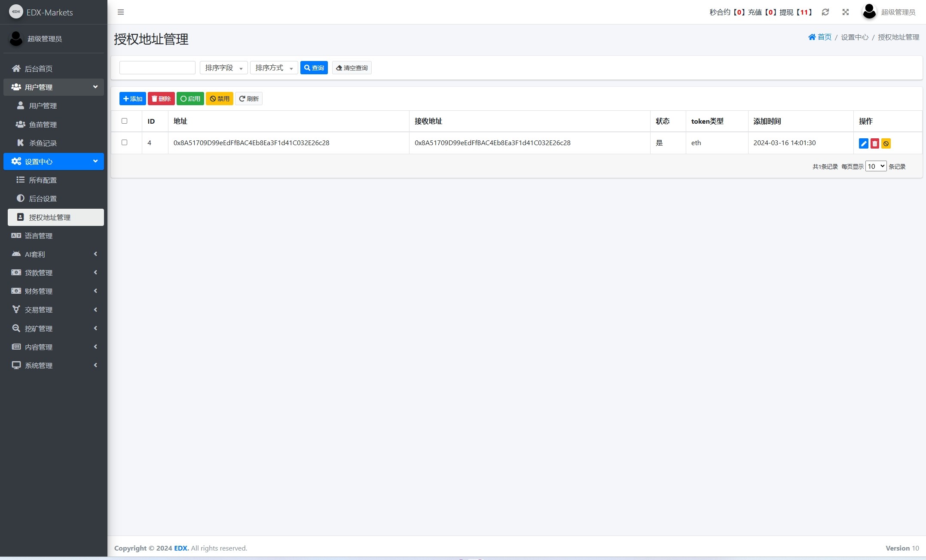Check the checkbox for row ID 4

[x=125, y=142]
